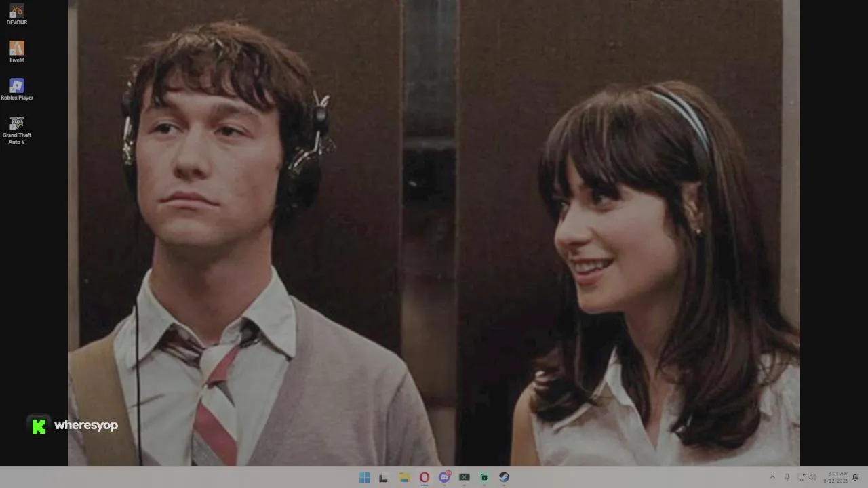Open File Explorer from the taskbar

(404, 477)
